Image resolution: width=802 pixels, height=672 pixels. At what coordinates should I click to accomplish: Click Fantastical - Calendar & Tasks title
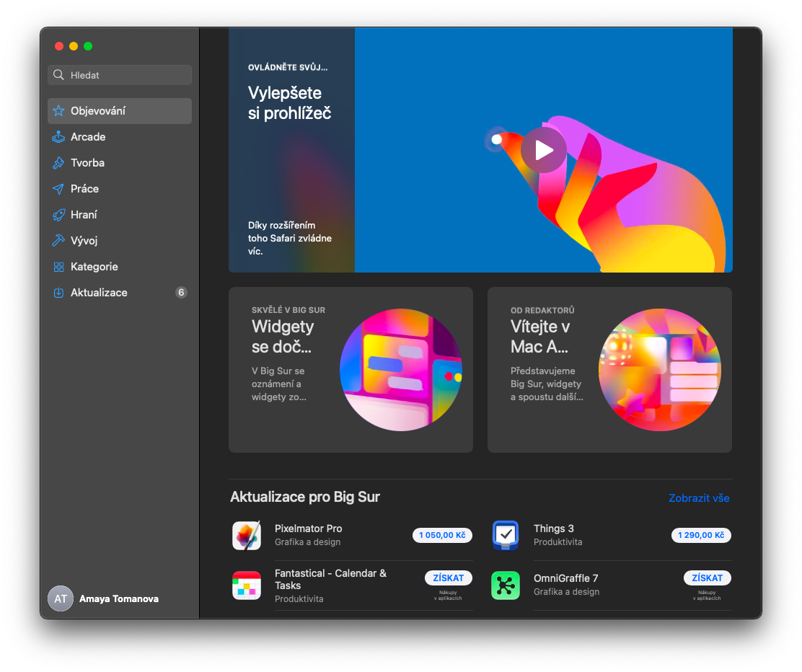tap(330, 580)
